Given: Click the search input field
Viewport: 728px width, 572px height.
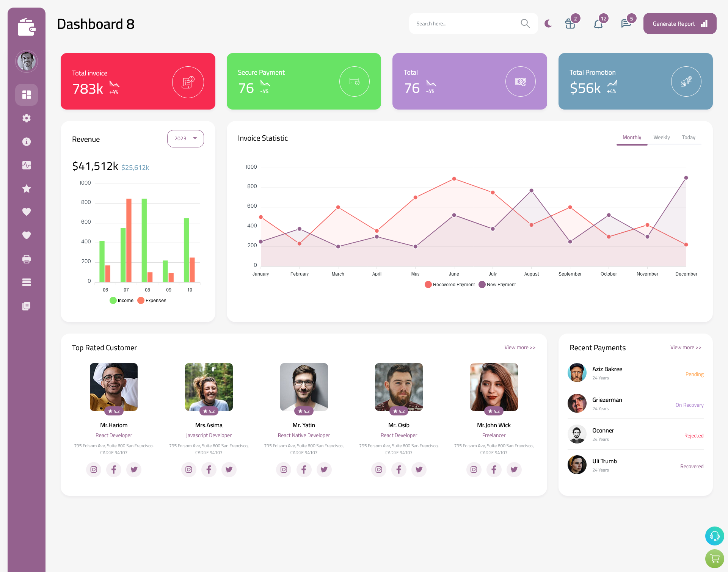Looking at the screenshot, I should click(x=466, y=24).
